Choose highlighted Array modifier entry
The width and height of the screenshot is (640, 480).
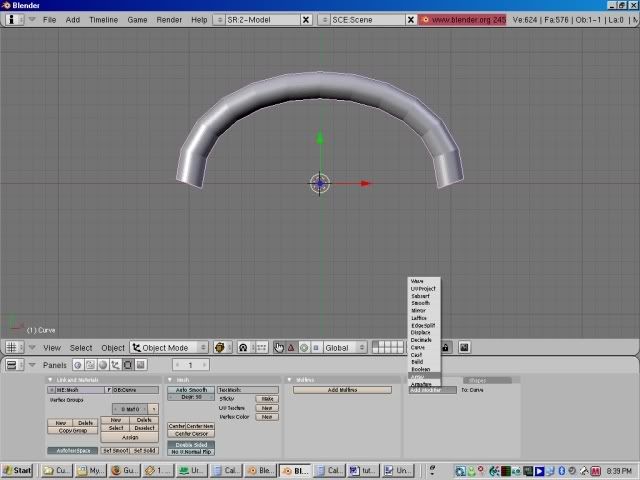click(424, 376)
